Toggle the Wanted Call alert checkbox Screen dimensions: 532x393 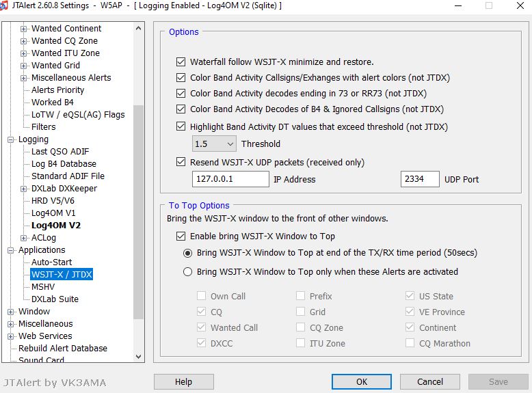(x=201, y=327)
